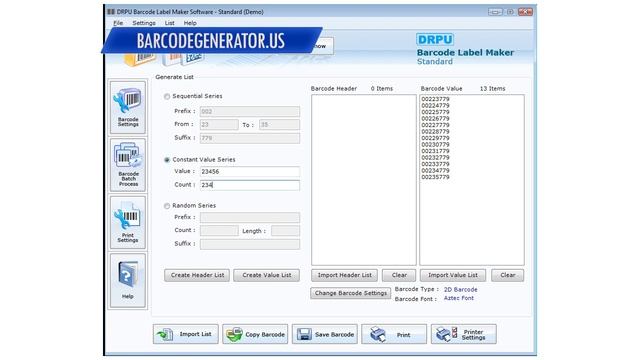This screenshot has width=640, height=360.
Task: Select value 00226779 in Barcode Value list
Action: point(435,119)
